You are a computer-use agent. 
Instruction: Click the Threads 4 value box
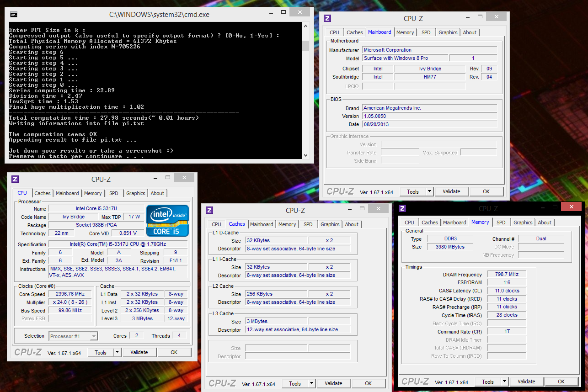pyautogui.click(x=179, y=335)
